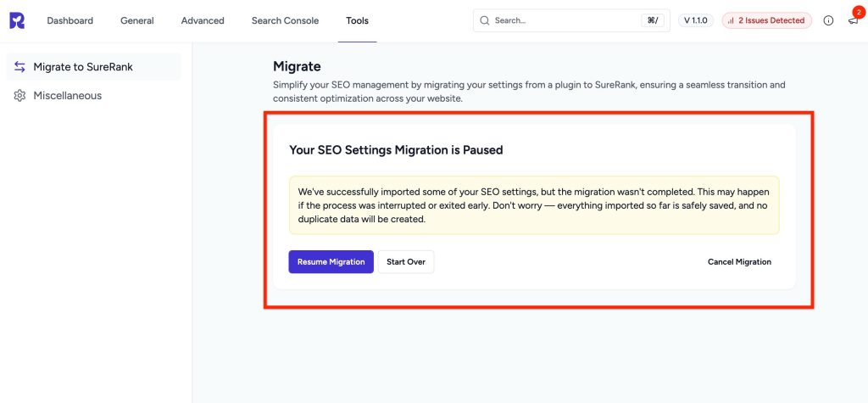
Task: Open the announcements megaphone icon
Action: 853,20
